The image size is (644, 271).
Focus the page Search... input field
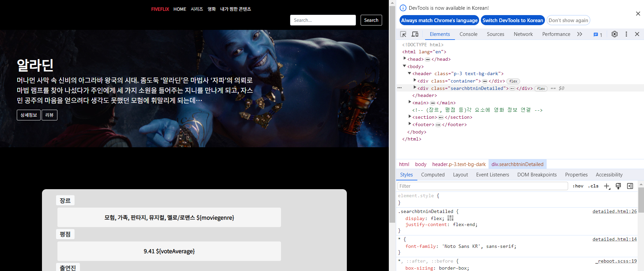click(323, 20)
